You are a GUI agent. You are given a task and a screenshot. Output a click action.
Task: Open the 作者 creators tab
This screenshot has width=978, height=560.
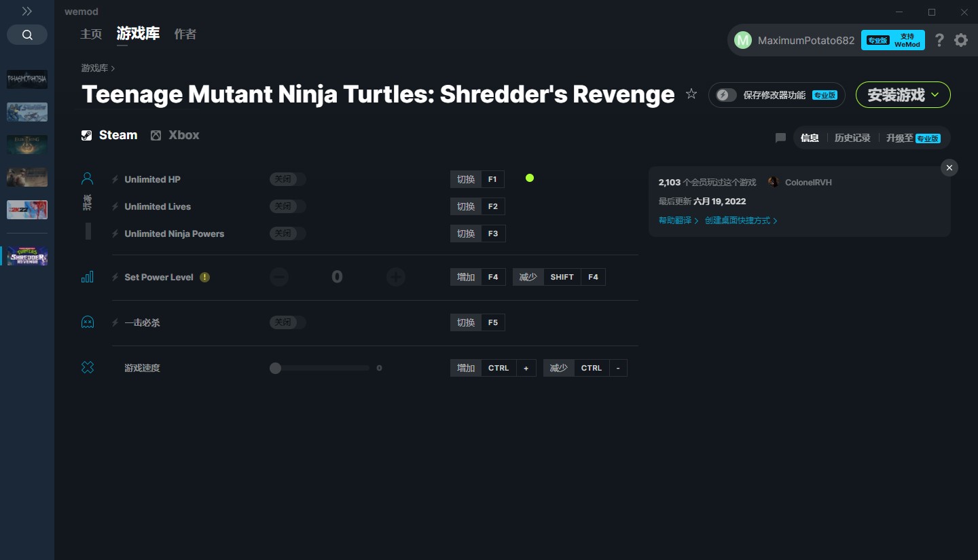pyautogui.click(x=185, y=34)
